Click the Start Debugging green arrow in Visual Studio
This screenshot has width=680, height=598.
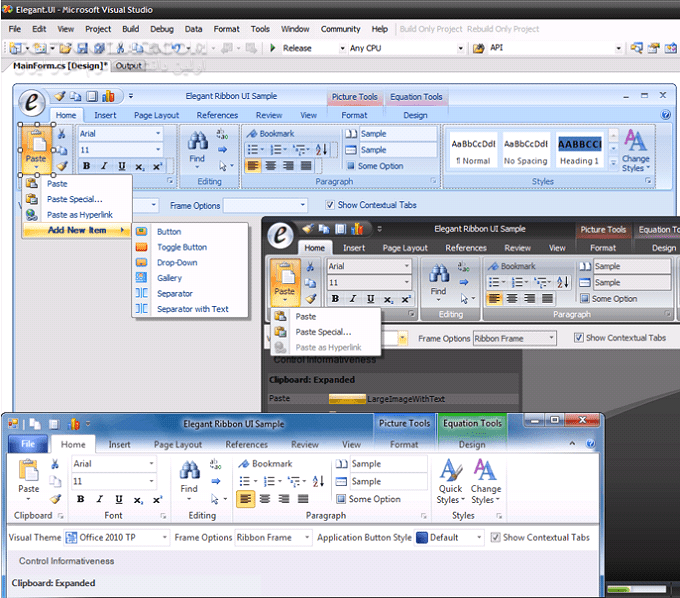tap(273, 48)
